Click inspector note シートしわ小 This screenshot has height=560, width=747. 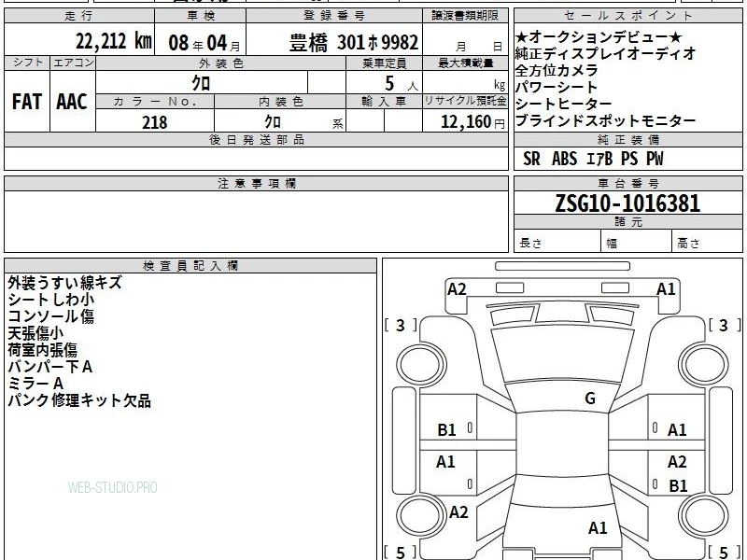coord(51,300)
